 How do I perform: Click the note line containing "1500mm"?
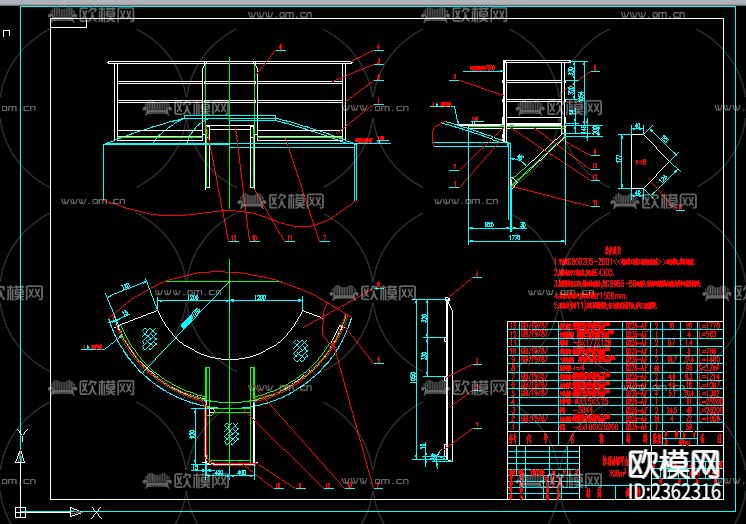click(590, 295)
